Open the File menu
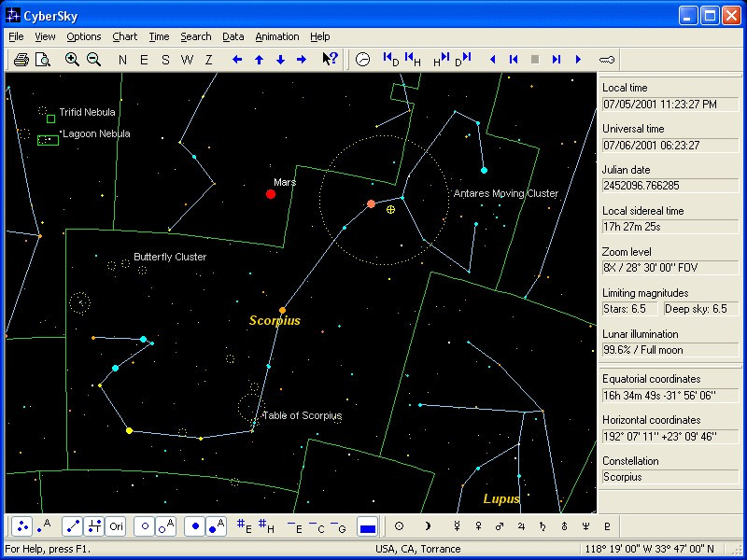This screenshot has height=560, width=747. pyautogui.click(x=16, y=36)
